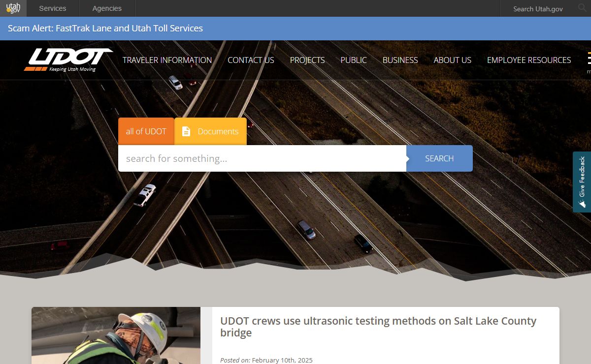Open the Services menu in top bar

53,8
